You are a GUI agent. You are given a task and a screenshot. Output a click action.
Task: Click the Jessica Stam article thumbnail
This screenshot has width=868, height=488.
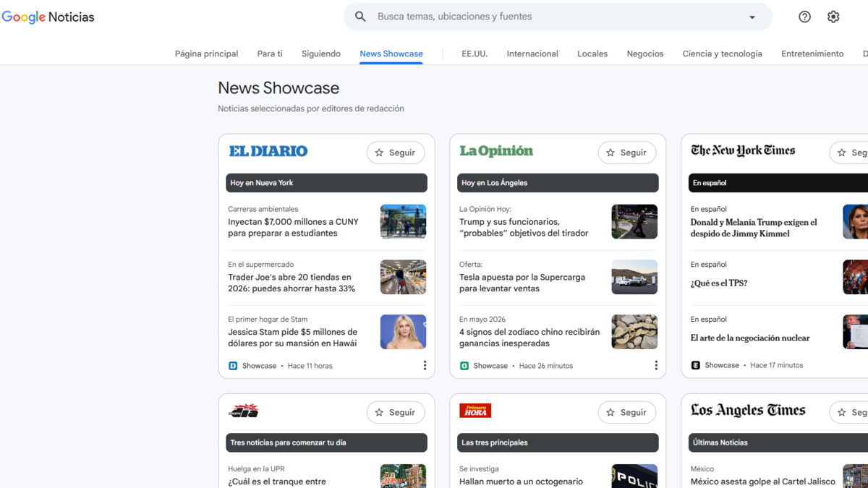point(403,332)
